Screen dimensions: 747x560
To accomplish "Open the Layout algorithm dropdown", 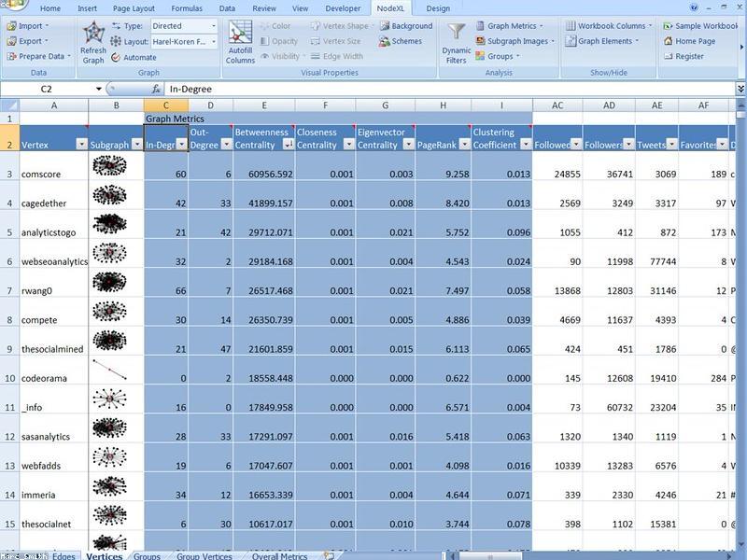I will click(214, 42).
